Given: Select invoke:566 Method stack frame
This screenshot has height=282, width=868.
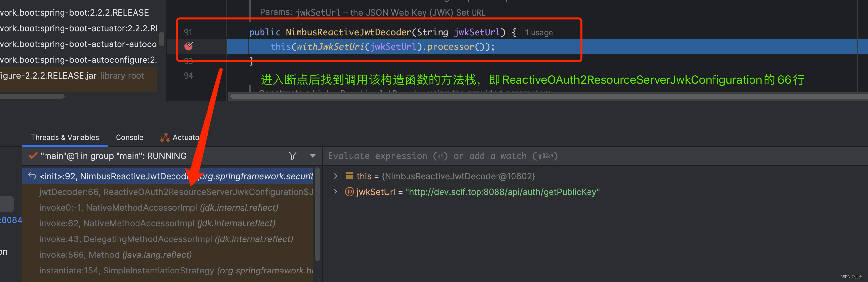Looking at the screenshot, I should click(115, 255).
